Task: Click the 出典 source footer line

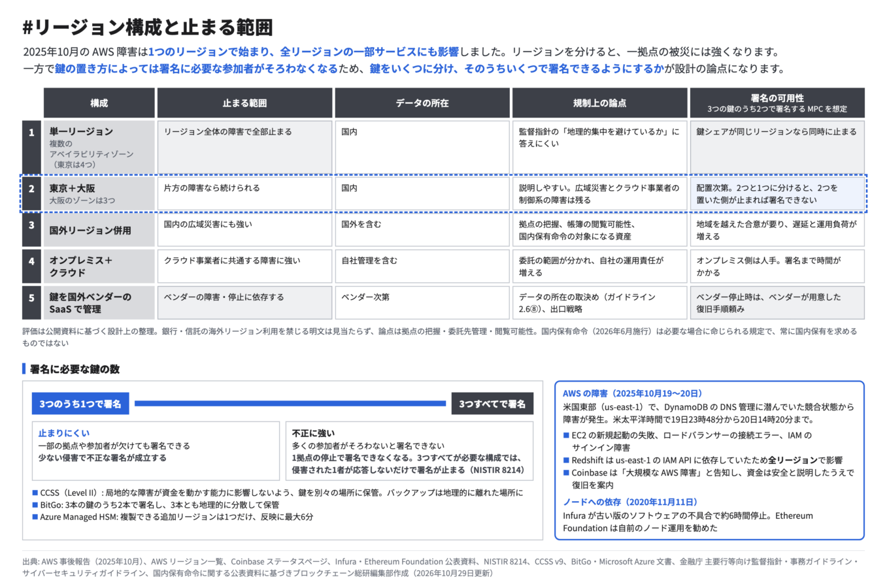Action: point(441,567)
